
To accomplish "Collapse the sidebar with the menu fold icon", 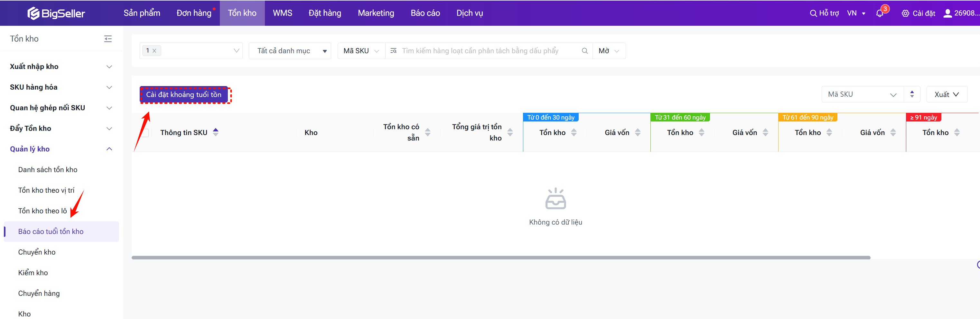I will pyautogui.click(x=108, y=39).
